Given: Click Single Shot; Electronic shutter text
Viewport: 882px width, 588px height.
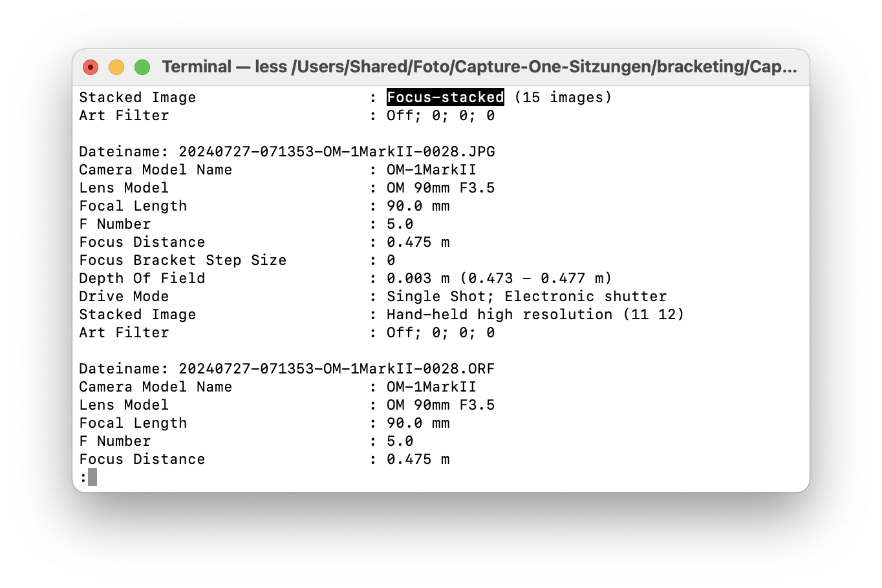Looking at the screenshot, I should tap(526, 297).
